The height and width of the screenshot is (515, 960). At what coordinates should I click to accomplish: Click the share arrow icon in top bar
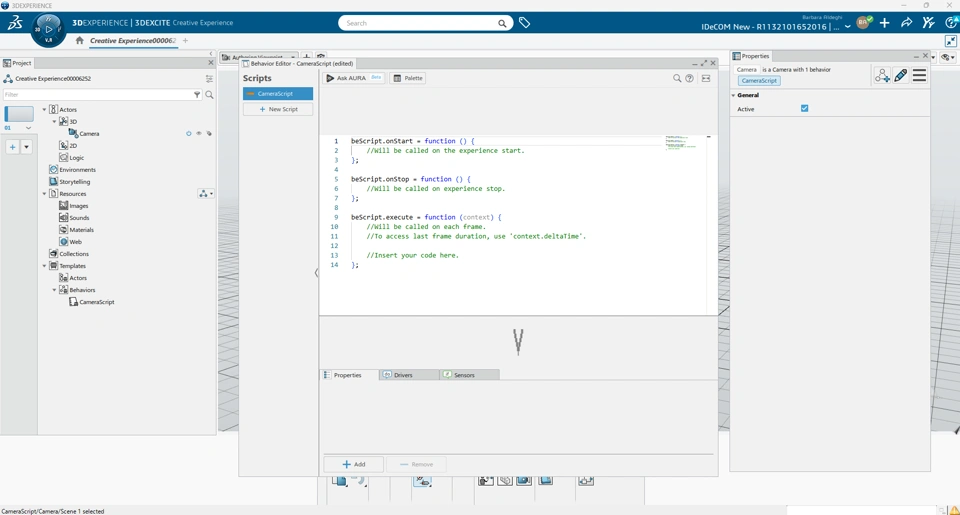coord(907,23)
